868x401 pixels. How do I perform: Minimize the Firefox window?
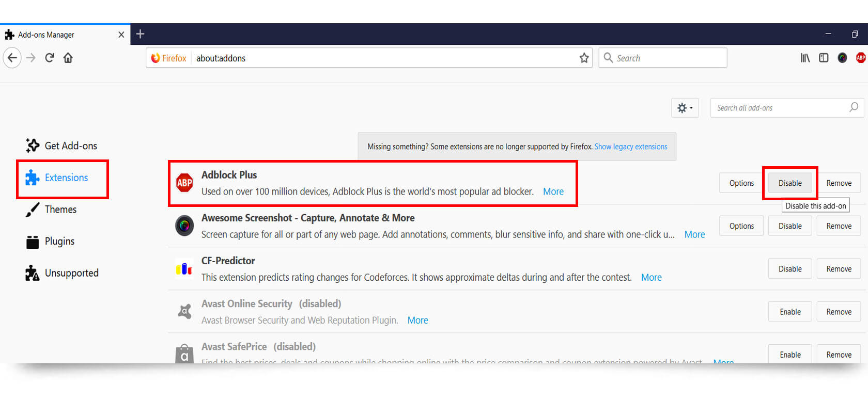pyautogui.click(x=828, y=34)
